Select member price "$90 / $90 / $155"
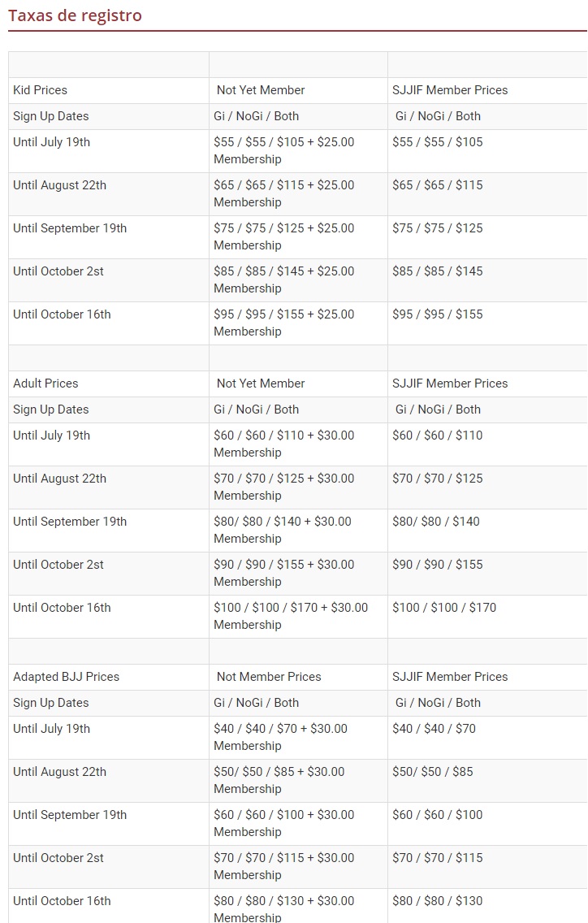This screenshot has width=588, height=923. tap(438, 565)
